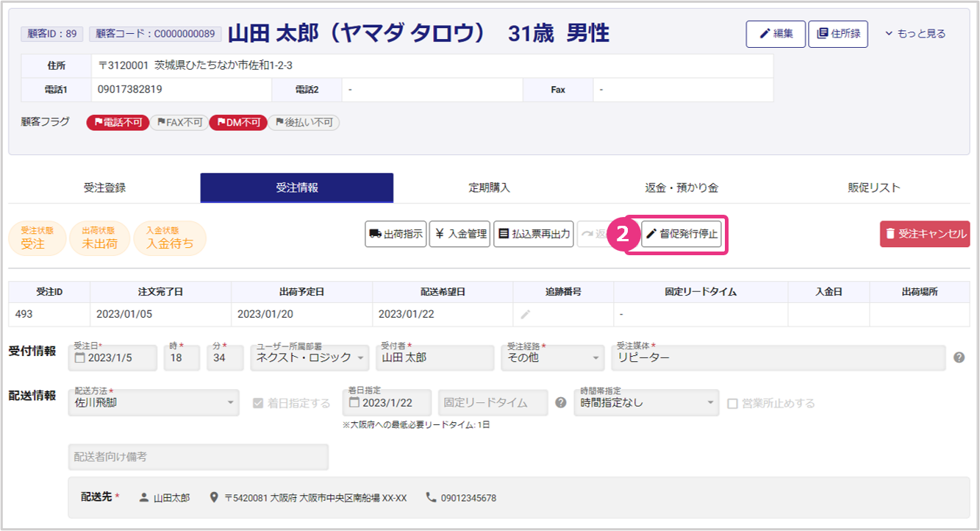This screenshot has height=531, width=980.
Task: Click the 配送者向け備考 input field
Action: pyautogui.click(x=198, y=457)
